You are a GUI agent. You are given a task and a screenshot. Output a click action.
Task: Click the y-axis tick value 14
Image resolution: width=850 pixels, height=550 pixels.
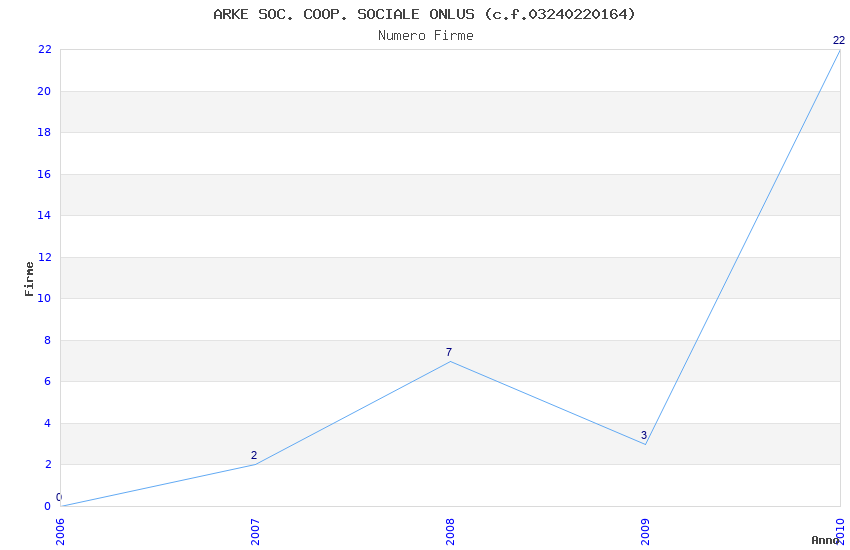click(x=44, y=215)
